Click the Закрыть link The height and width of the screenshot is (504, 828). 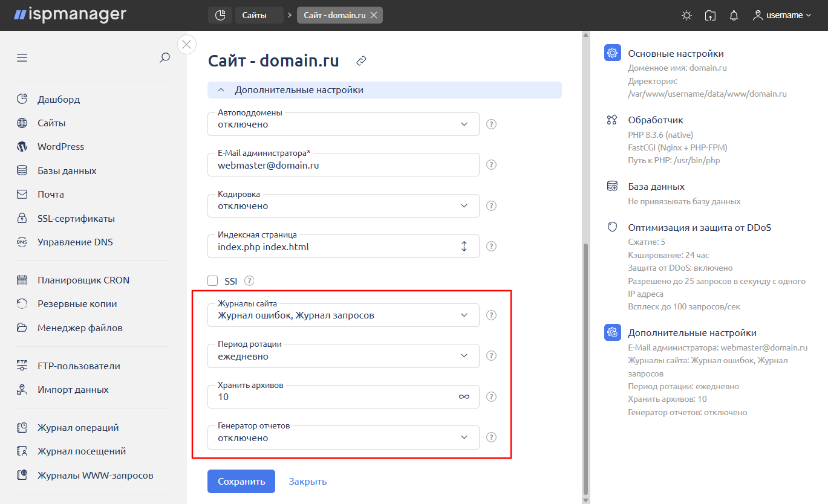[308, 482]
